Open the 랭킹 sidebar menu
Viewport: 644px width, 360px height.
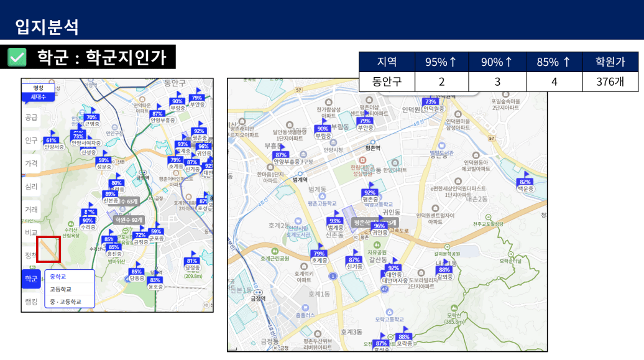[x=31, y=302]
